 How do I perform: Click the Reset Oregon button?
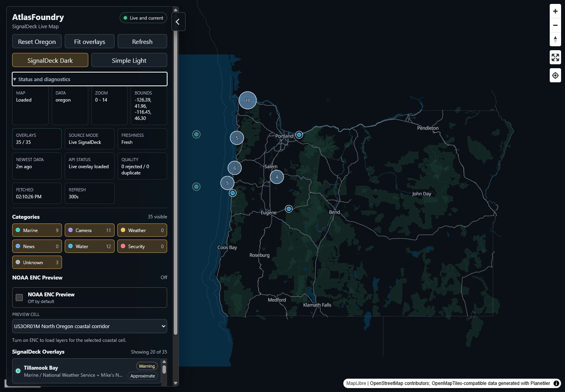pyautogui.click(x=37, y=41)
